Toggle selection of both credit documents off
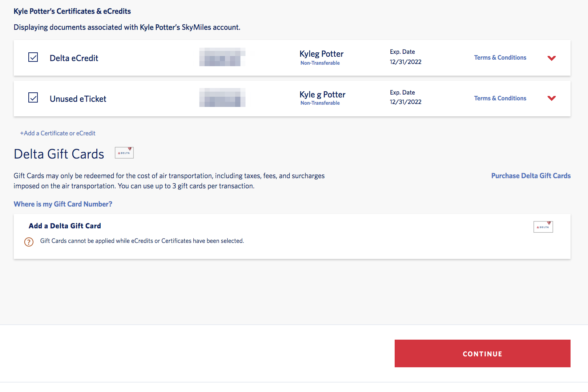Image resolution: width=588 pixels, height=392 pixels. click(33, 57)
